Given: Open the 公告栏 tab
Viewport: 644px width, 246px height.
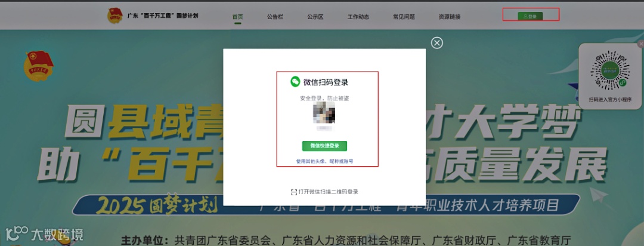Looking at the screenshot, I should (275, 17).
